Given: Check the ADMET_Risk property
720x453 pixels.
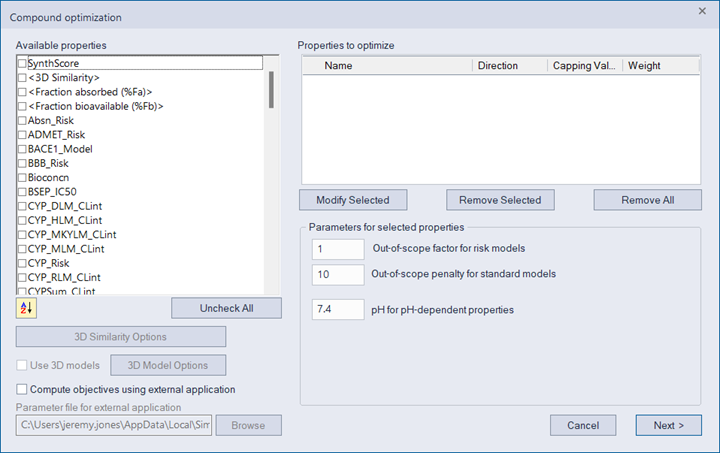Looking at the screenshot, I should [x=22, y=134].
